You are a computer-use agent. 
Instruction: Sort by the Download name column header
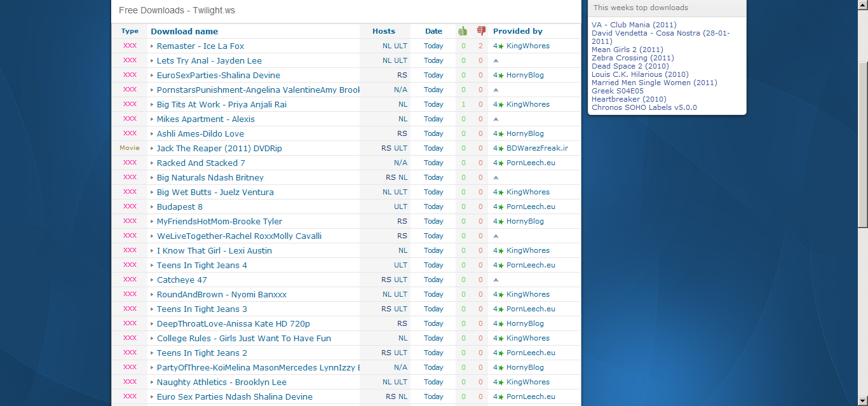click(184, 31)
